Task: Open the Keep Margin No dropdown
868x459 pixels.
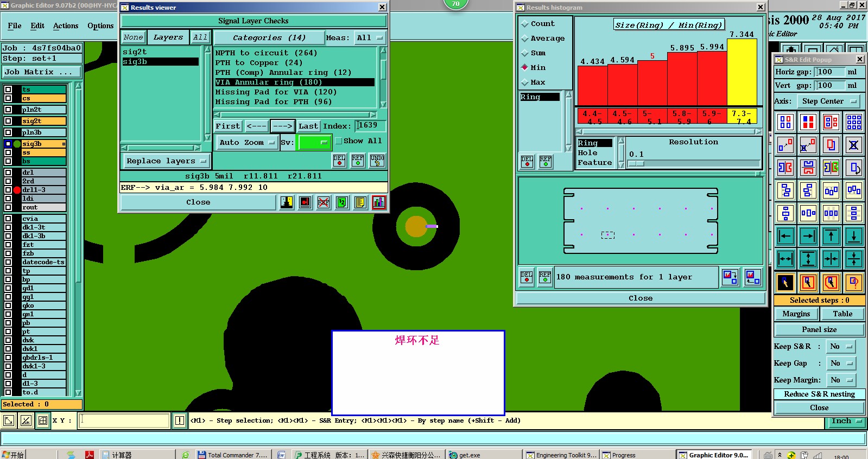Action: click(841, 380)
